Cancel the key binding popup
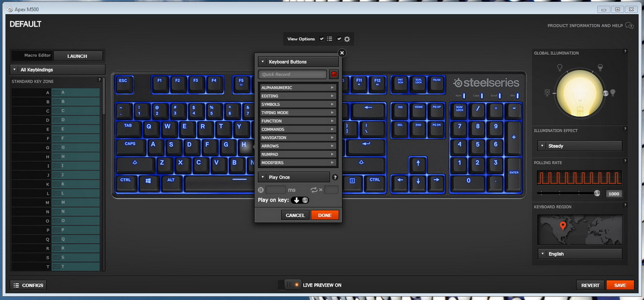The image size is (644, 300). [x=295, y=215]
